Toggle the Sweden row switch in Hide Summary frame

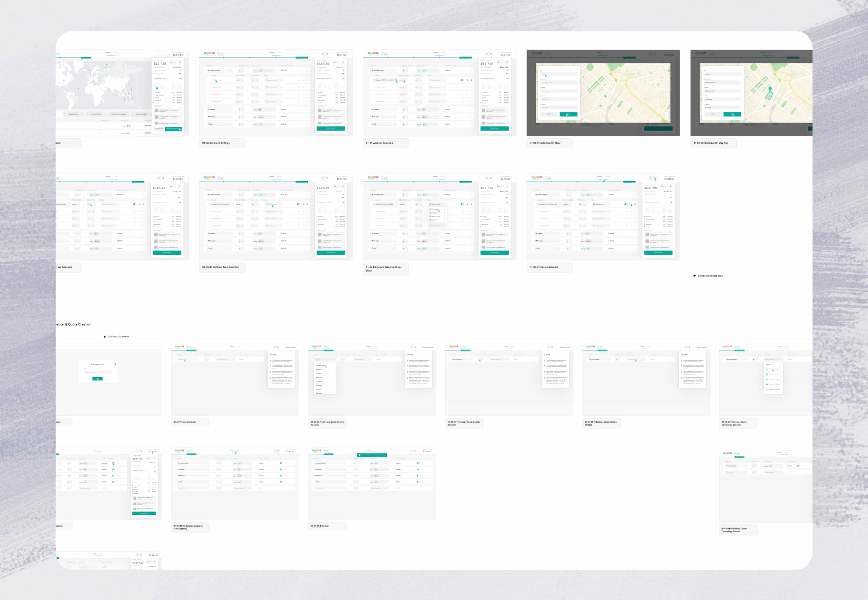tap(281, 469)
